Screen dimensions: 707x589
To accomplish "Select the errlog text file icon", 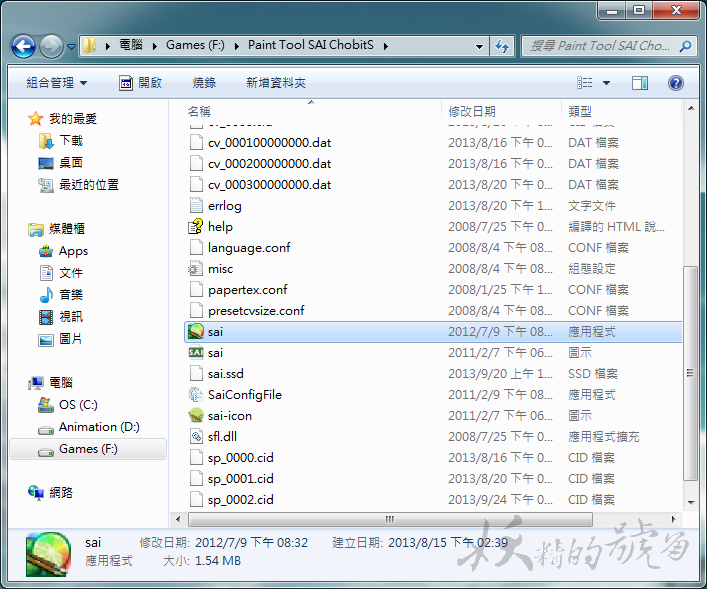I will click(x=196, y=206).
